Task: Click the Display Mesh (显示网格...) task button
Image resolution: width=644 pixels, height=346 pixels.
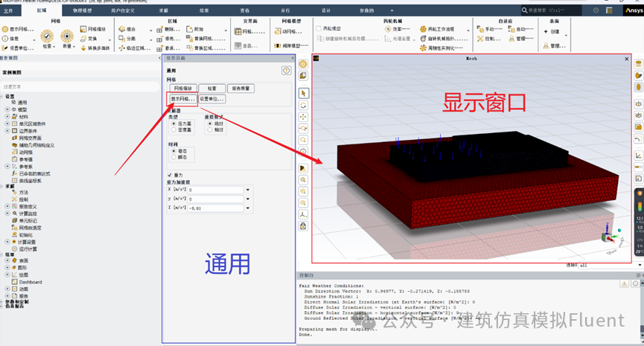Action: [182, 99]
